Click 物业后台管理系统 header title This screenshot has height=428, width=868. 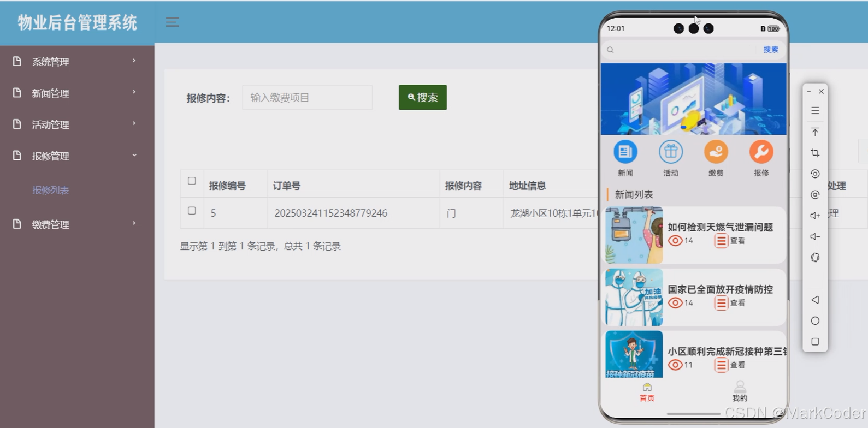pyautogui.click(x=77, y=22)
